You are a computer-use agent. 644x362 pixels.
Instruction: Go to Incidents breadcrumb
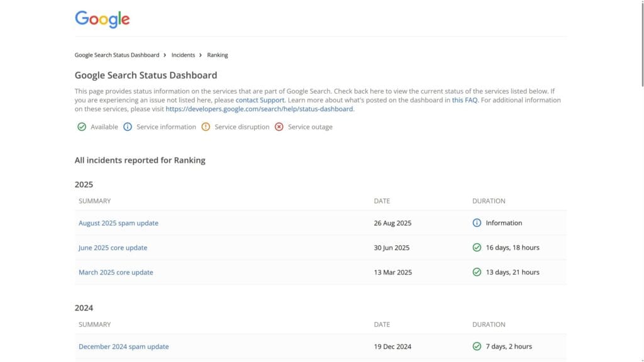pos(183,55)
